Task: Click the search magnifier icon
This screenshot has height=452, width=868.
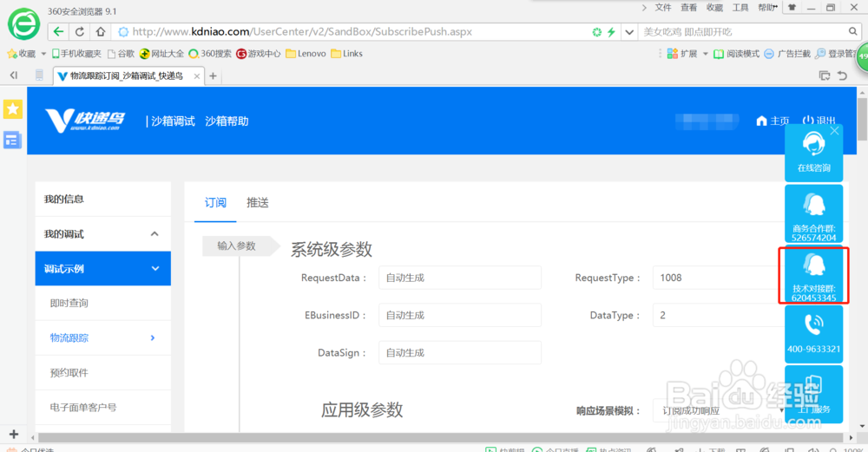Action: tap(853, 31)
